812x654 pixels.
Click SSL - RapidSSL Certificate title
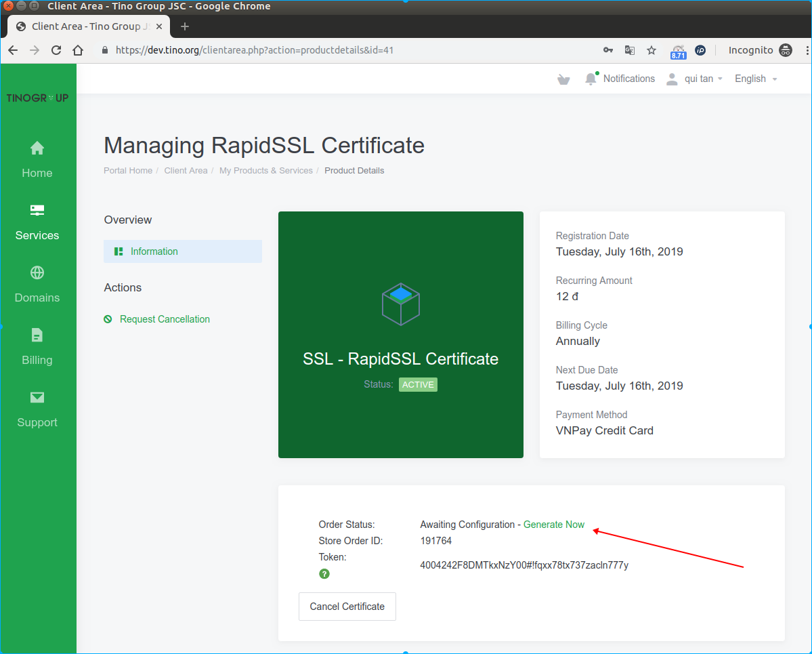[x=400, y=359]
